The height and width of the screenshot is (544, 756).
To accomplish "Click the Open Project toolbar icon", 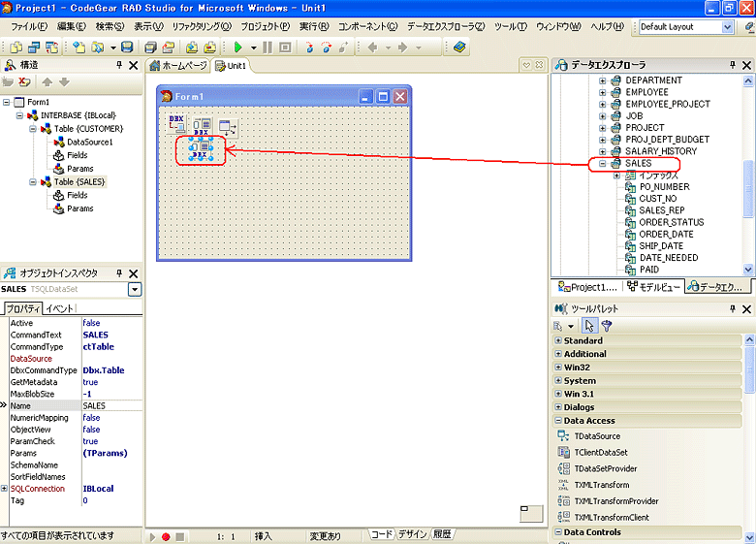I will click(169, 47).
